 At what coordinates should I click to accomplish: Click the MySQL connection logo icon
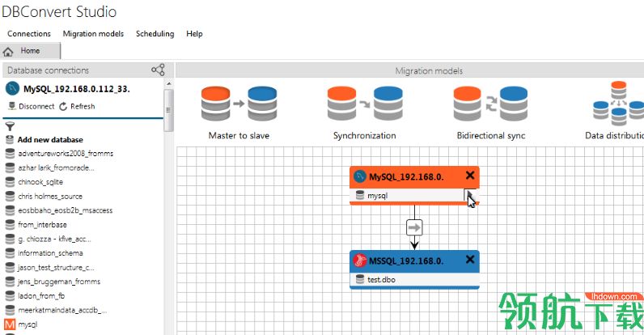click(12, 88)
